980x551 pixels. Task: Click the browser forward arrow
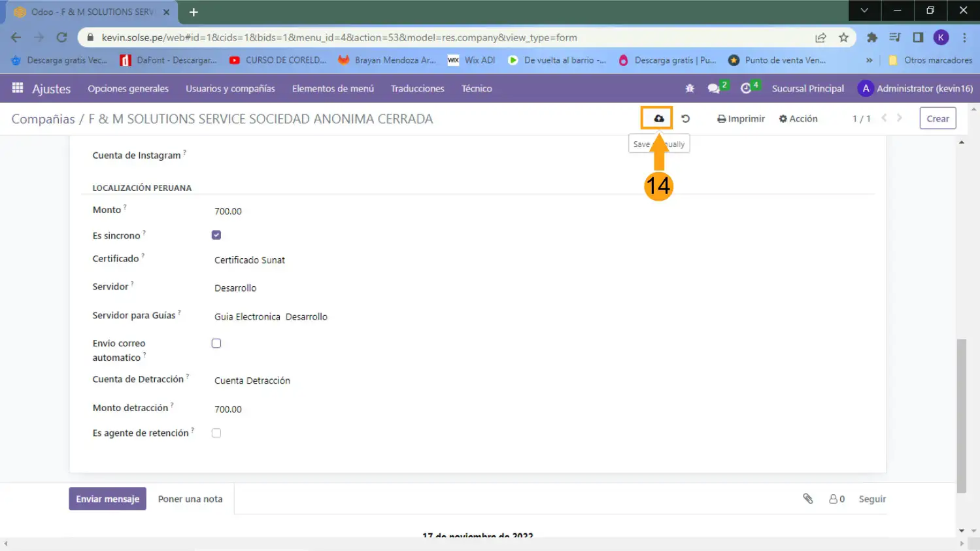[x=39, y=37]
